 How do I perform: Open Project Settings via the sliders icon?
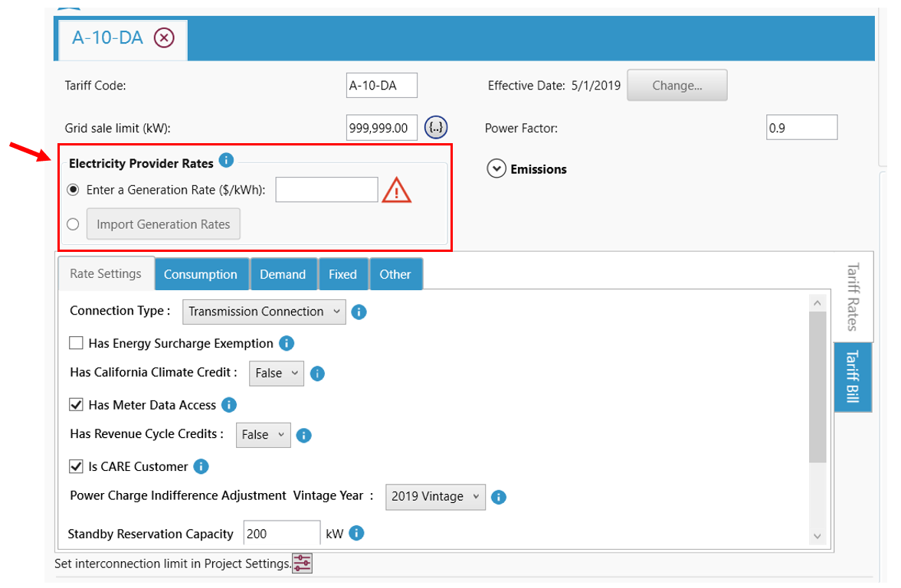click(x=303, y=564)
